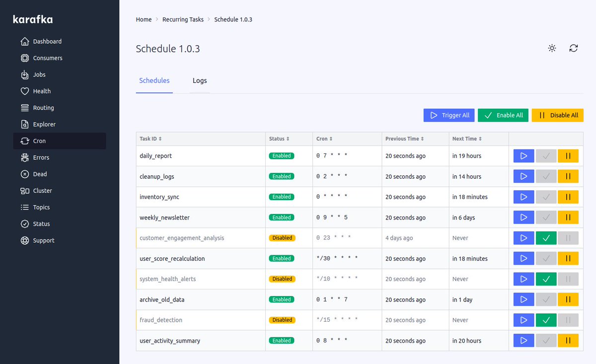Open the Recurring Tasks breadcrumb link
Screen dimensions: 596x364
point(183,19)
